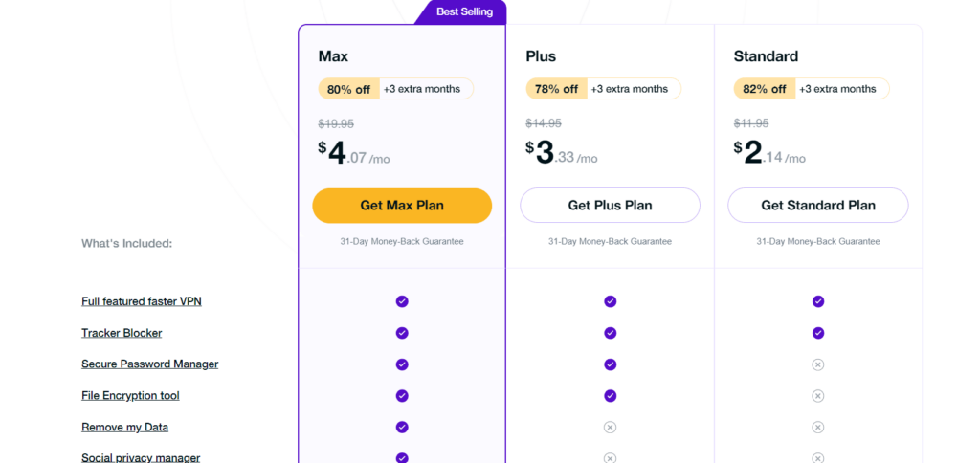Choose the Get Plus Plan button
This screenshot has width=980, height=463.
[610, 206]
